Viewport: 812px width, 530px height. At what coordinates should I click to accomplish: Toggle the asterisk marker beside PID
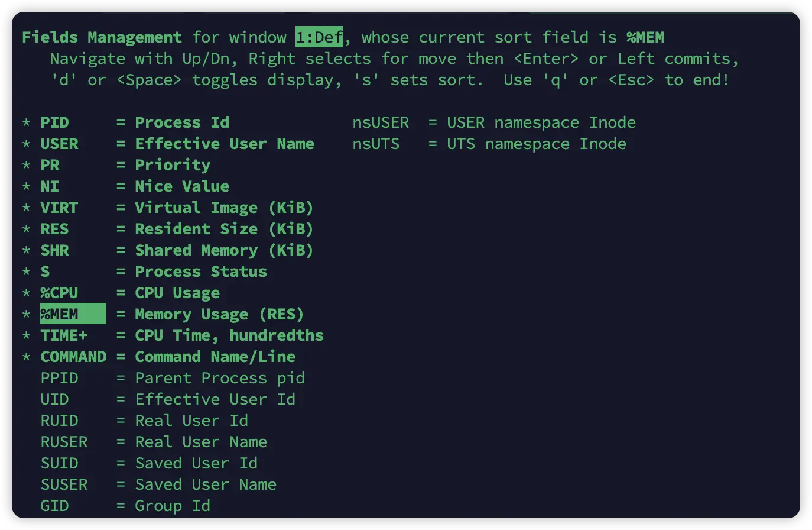click(x=26, y=123)
